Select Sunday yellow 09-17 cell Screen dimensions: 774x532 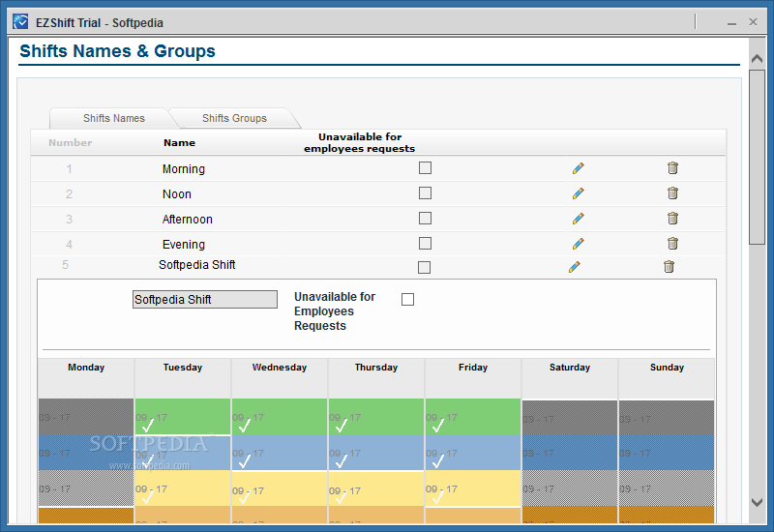click(667, 488)
